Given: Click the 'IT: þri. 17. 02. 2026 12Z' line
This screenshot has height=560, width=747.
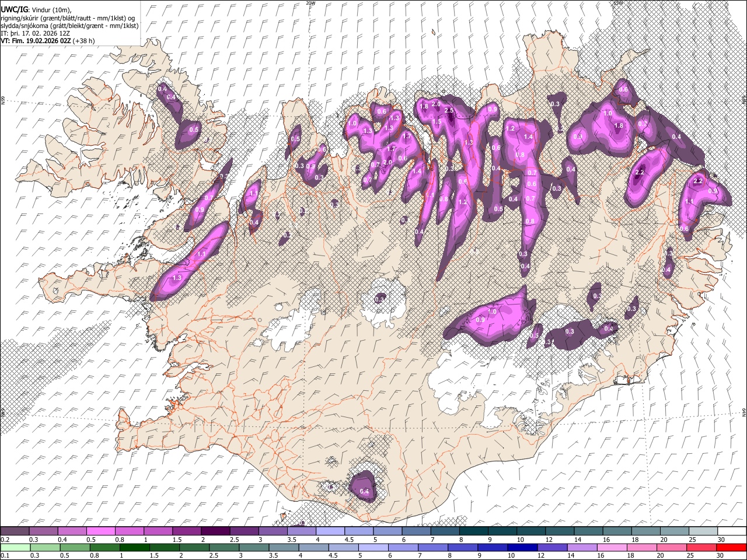Looking at the screenshot, I should (36, 33).
